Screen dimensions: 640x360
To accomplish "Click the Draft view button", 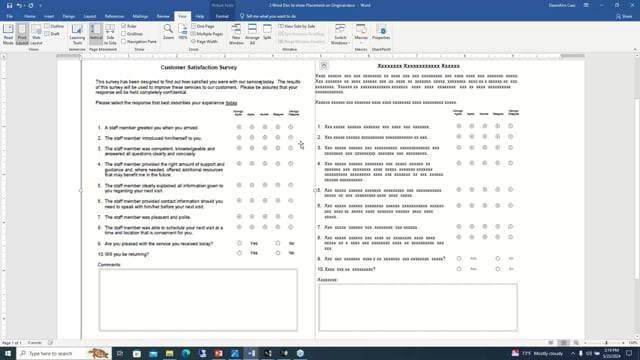I will [52, 34].
